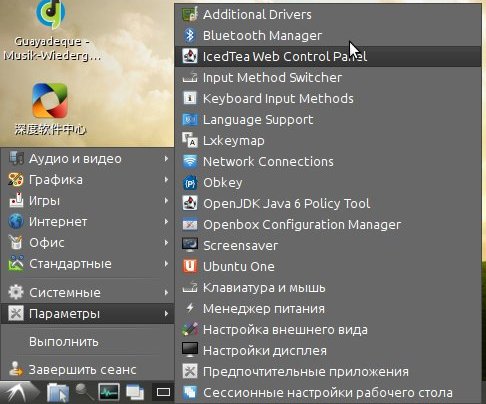Open the Интернет menu category
Image resolution: width=486 pixels, height=404 pixels.
[88, 222]
